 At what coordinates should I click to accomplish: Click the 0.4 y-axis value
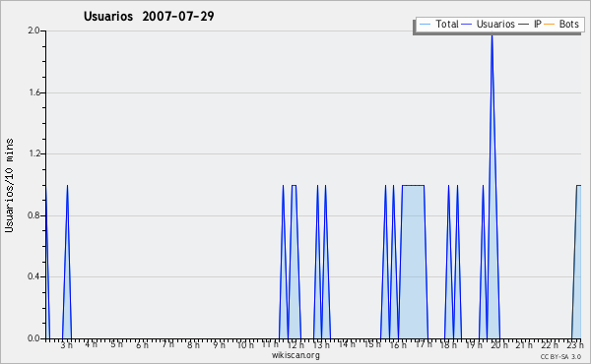(33, 276)
